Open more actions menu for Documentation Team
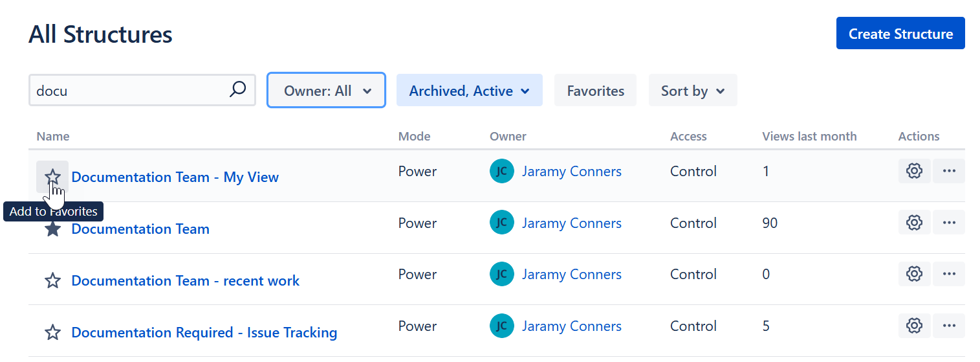This screenshot has height=362, width=980. coord(949,223)
